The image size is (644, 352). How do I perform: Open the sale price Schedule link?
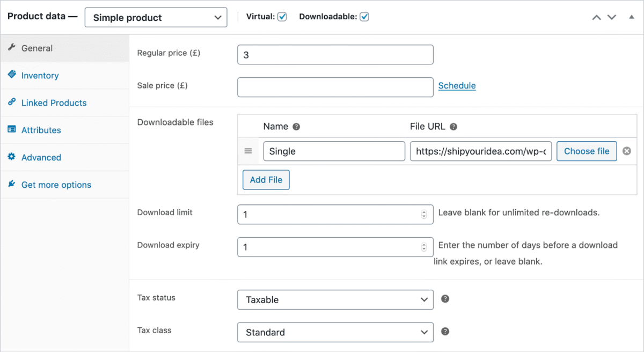(457, 85)
